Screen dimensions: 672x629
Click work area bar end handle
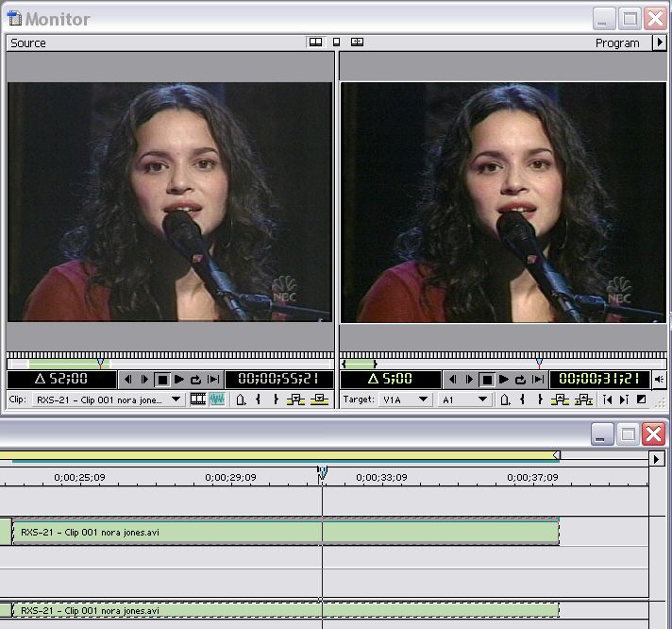[556, 455]
